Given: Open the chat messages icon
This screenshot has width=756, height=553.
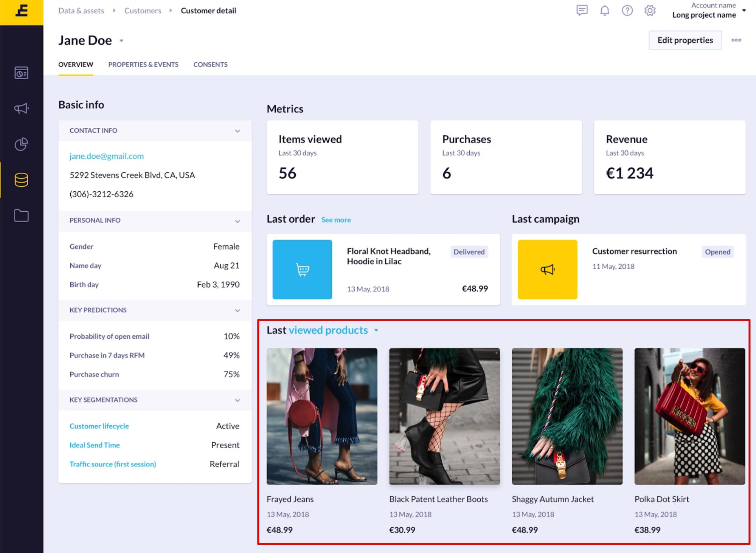Looking at the screenshot, I should (582, 10).
